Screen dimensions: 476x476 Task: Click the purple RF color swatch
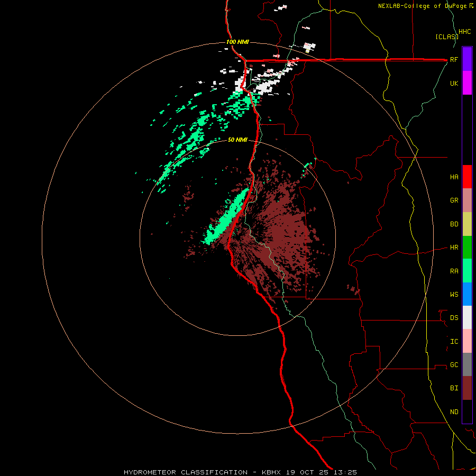[x=467, y=59]
